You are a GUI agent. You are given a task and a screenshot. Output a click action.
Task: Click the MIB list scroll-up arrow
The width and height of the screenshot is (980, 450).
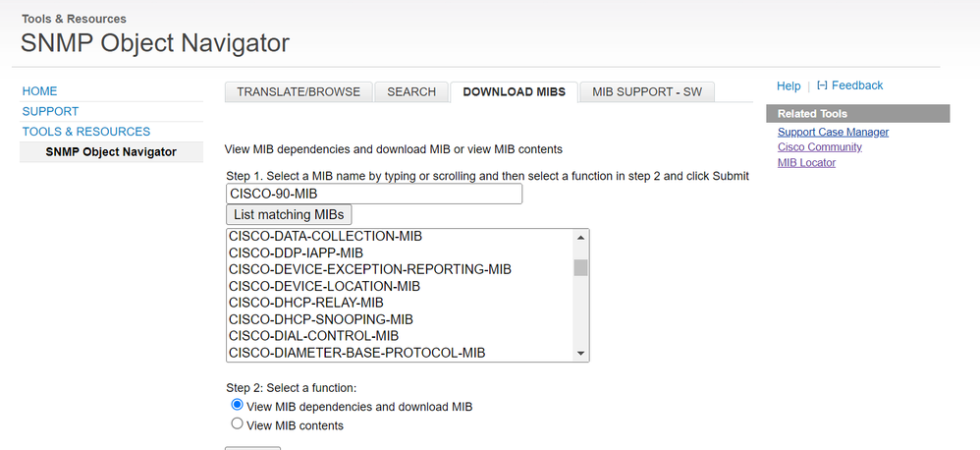[580, 238]
